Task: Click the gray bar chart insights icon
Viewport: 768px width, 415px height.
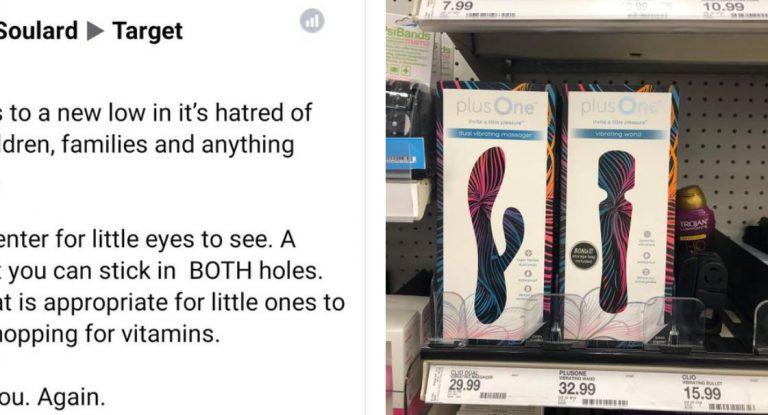Action: (312, 21)
